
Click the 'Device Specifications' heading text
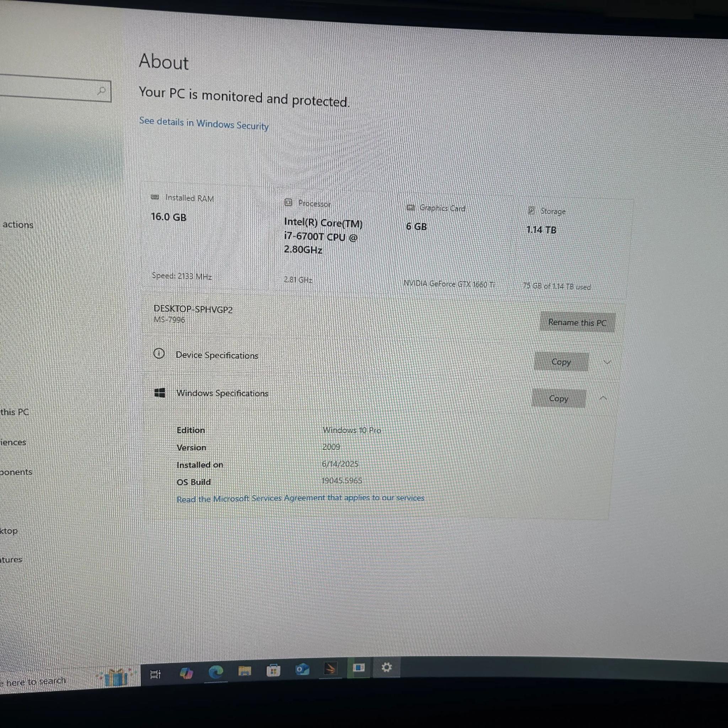(217, 355)
